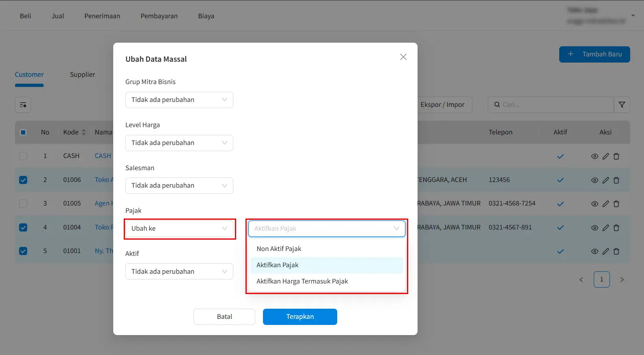This screenshot has height=355, width=644.
Task: Open the user account dropdown arrow
Action: (633, 15)
